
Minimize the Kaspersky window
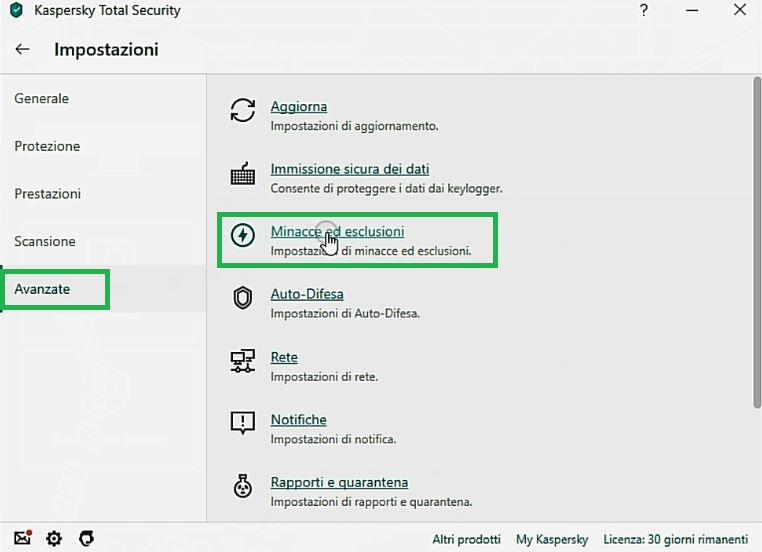692,10
